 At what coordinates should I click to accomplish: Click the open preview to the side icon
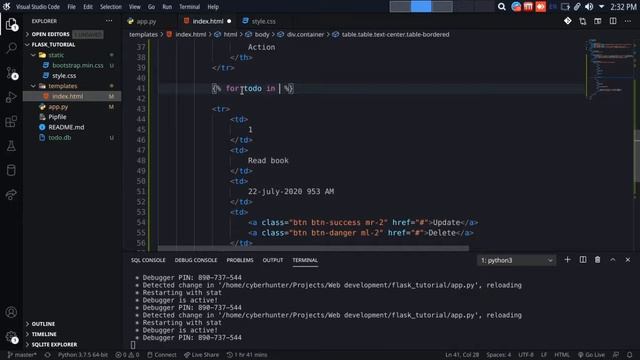pyautogui.click(x=598, y=21)
